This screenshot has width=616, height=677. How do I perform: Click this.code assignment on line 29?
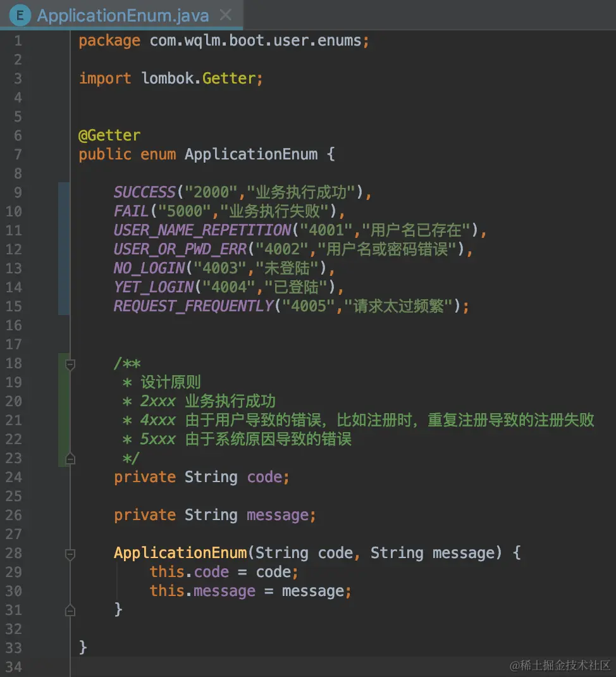(x=224, y=572)
